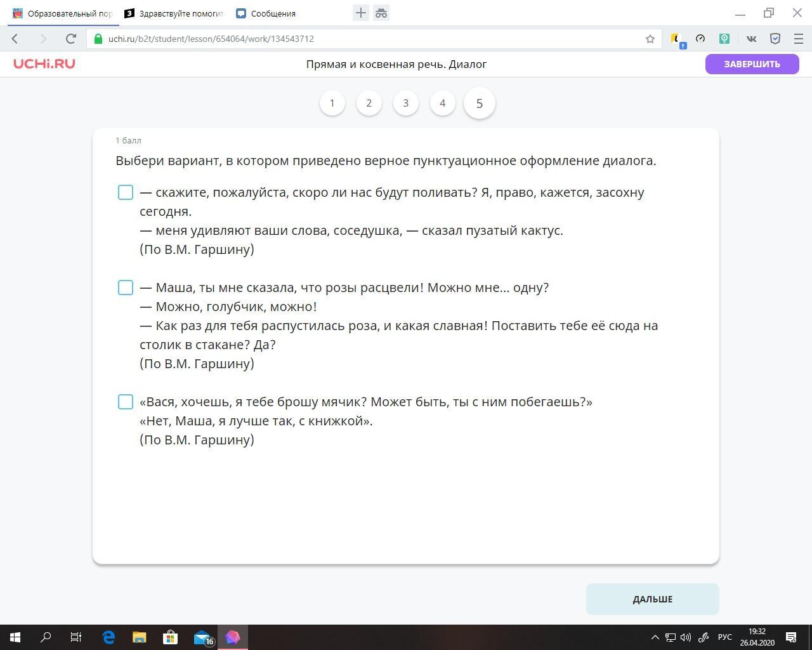This screenshot has width=812, height=650.
Task: Click the ДАЛЬШЕ button
Action: tap(652, 599)
